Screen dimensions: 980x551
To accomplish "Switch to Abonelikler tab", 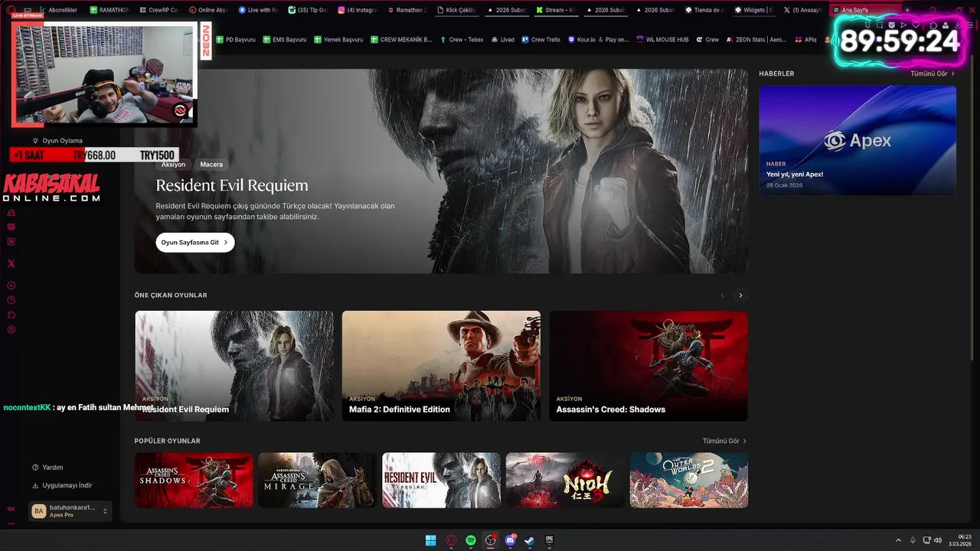I will tap(57, 10).
